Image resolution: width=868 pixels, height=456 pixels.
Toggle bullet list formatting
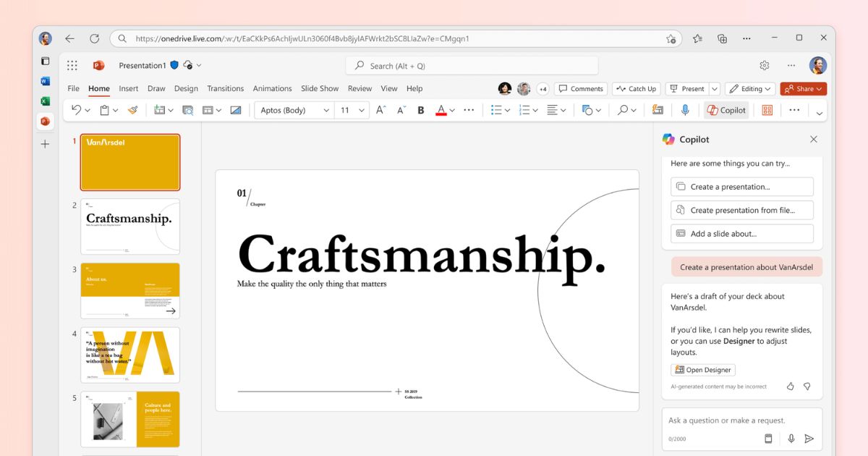(496, 110)
